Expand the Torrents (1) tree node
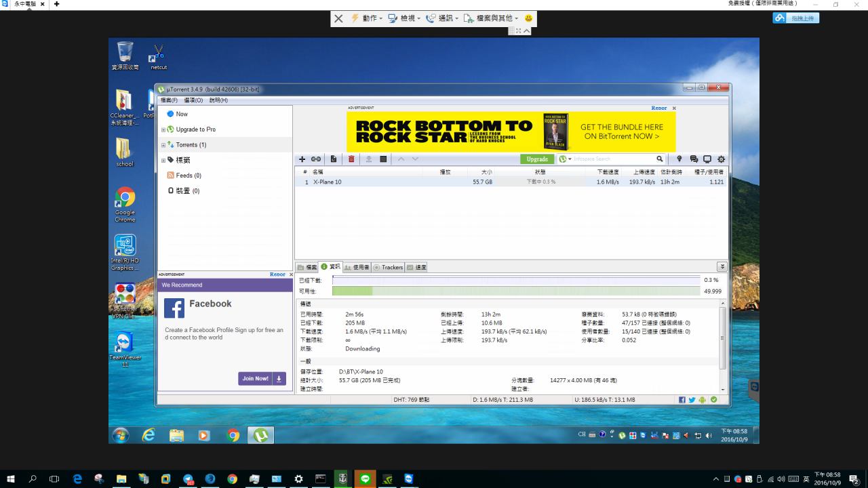Viewport: 868px width, 488px height. point(163,145)
